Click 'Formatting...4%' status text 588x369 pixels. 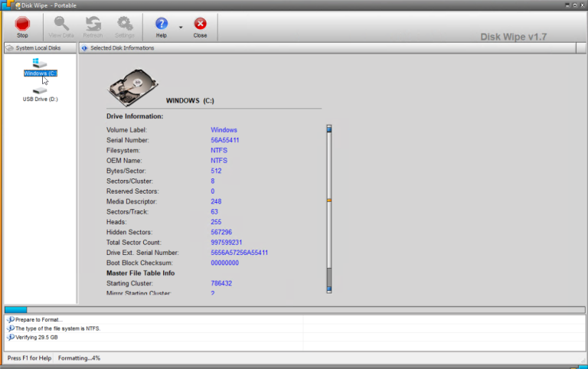point(79,358)
